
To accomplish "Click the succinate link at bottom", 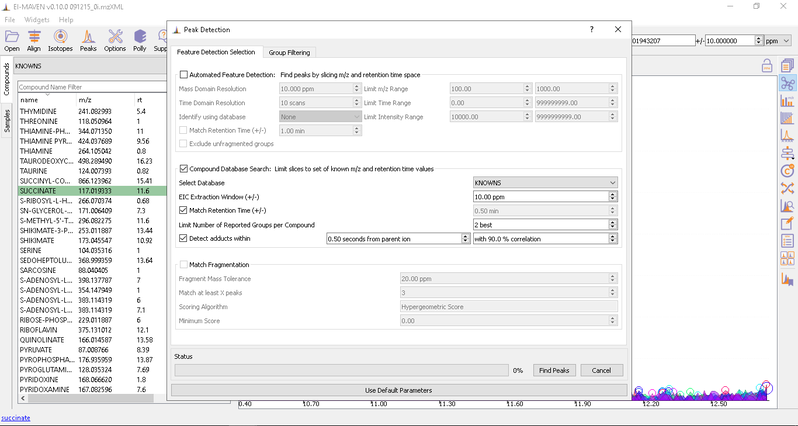I will [x=16, y=418].
